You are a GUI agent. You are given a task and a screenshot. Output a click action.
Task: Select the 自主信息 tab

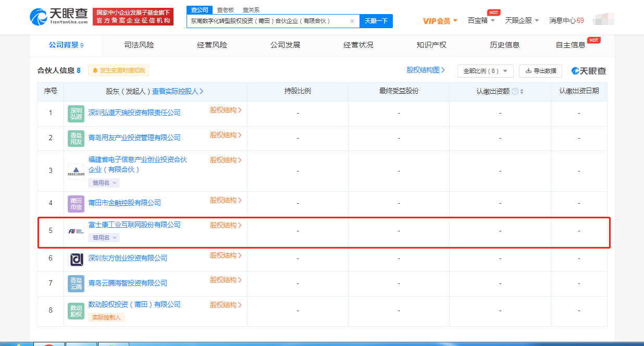tap(571, 45)
